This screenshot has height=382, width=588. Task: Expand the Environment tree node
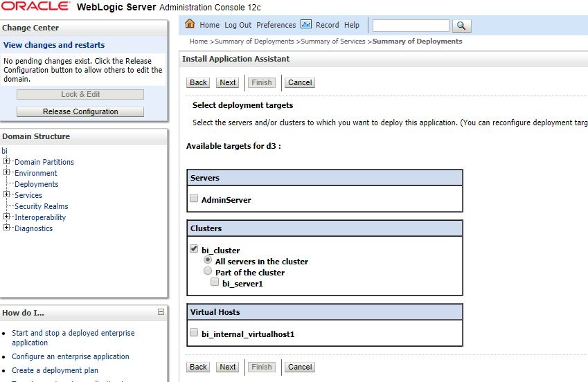click(x=6, y=172)
